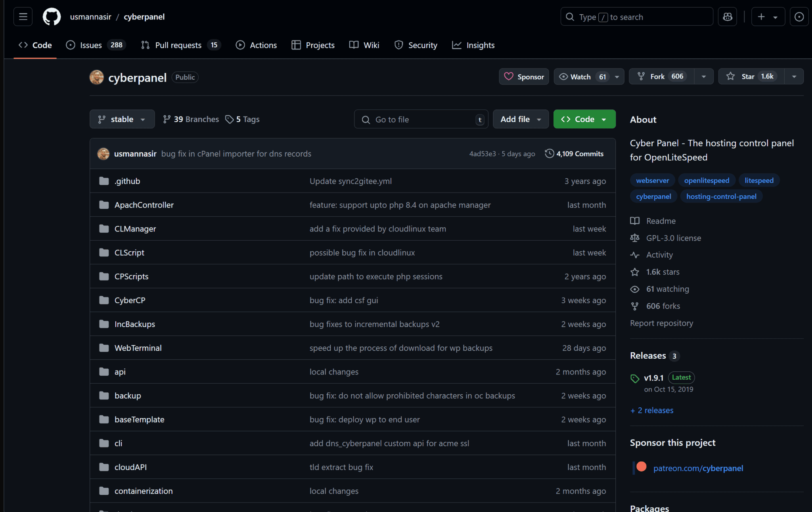This screenshot has height=512, width=812.
Task: Open the Pull requests tab
Action: pyautogui.click(x=181, y=45)
